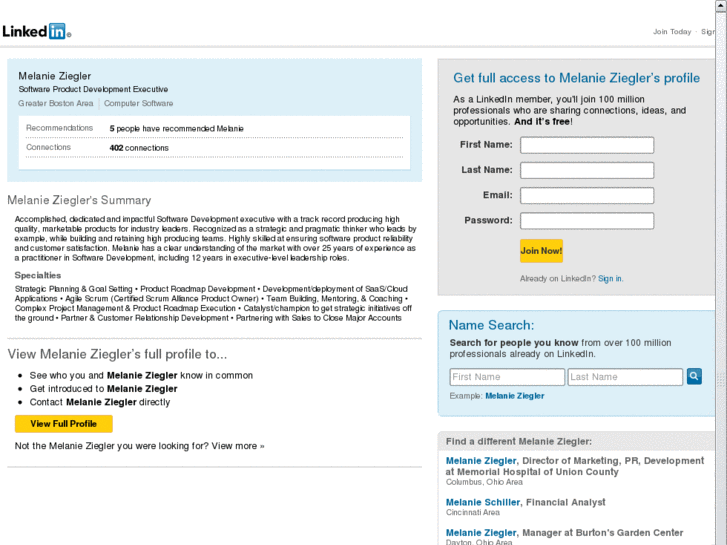Click into the Email field

(587, 195)
